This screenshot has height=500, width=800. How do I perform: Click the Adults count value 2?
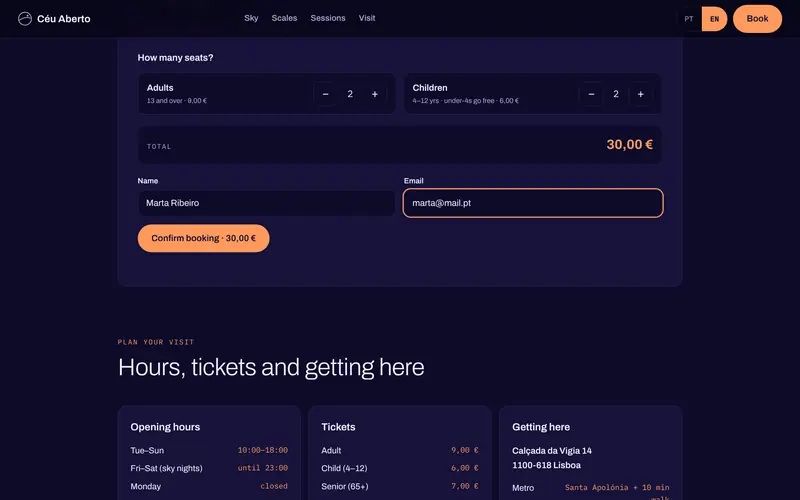[350, 94]
